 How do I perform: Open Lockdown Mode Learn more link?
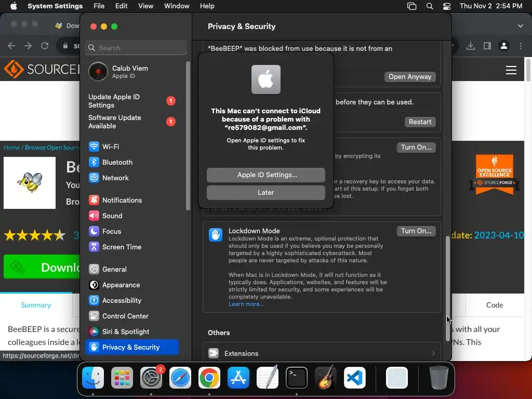point(246,304)
